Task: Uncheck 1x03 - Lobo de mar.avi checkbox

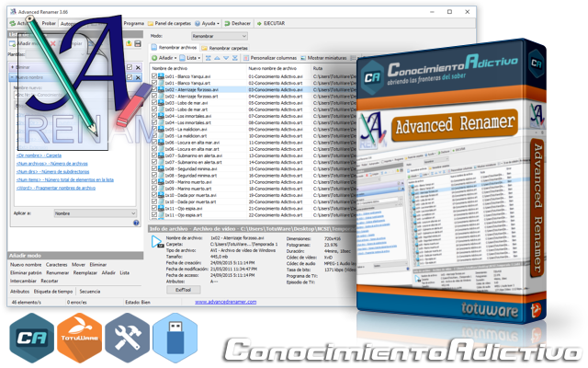Action: [x=154, y=103]
